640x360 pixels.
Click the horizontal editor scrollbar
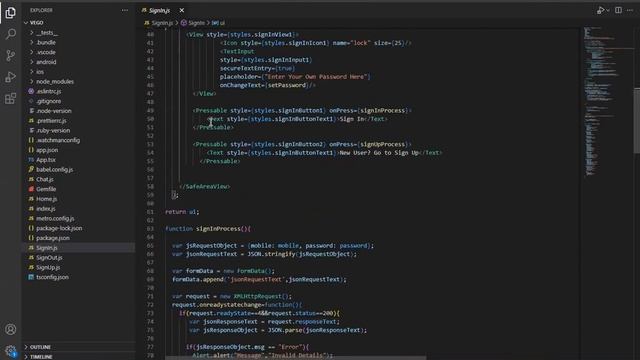tap(296, 358)
